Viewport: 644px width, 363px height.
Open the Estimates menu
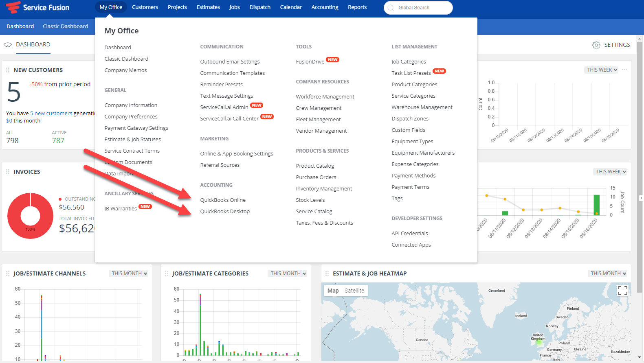[208, 7]
